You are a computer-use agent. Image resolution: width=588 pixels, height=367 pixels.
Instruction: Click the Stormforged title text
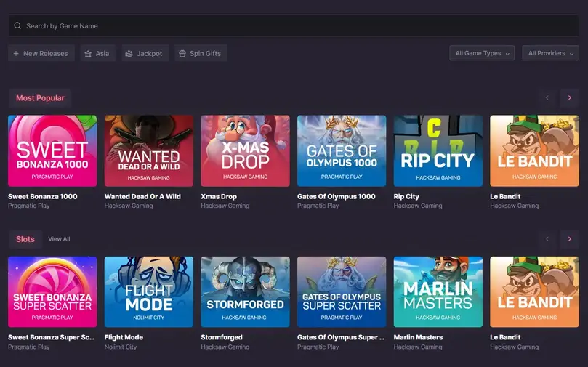click(222, 337)
